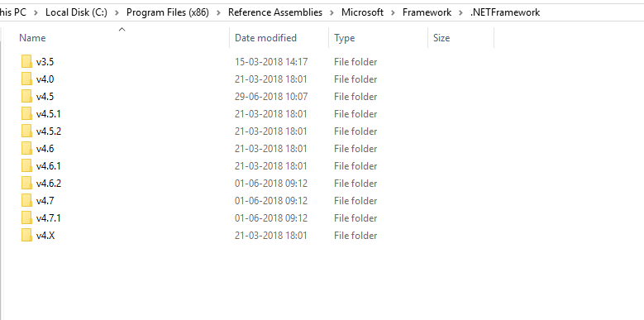
Task: Select the v3.5 folder icon
Action: coord(26,62)
